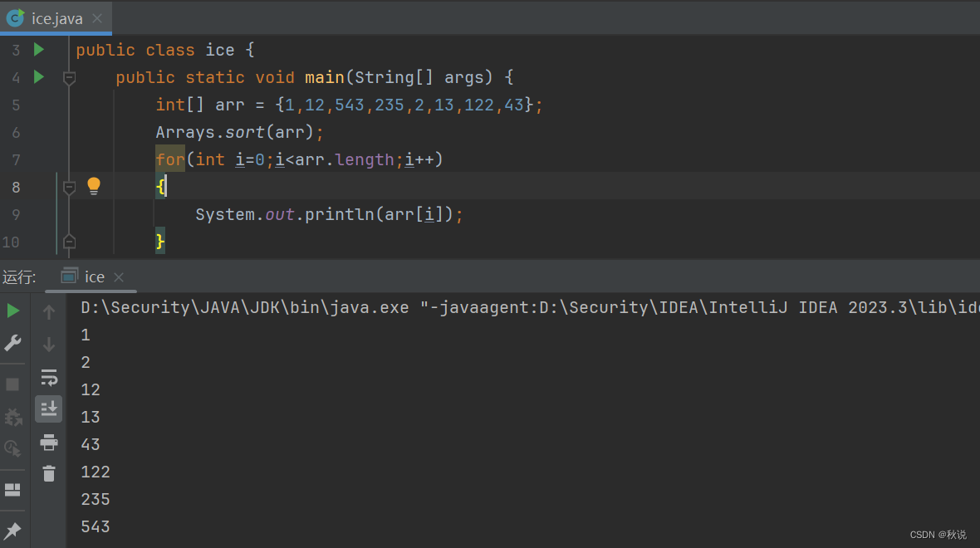Click console output value '235'
The height and width of the screenshot is (548, 980).
tap(95, 499)
